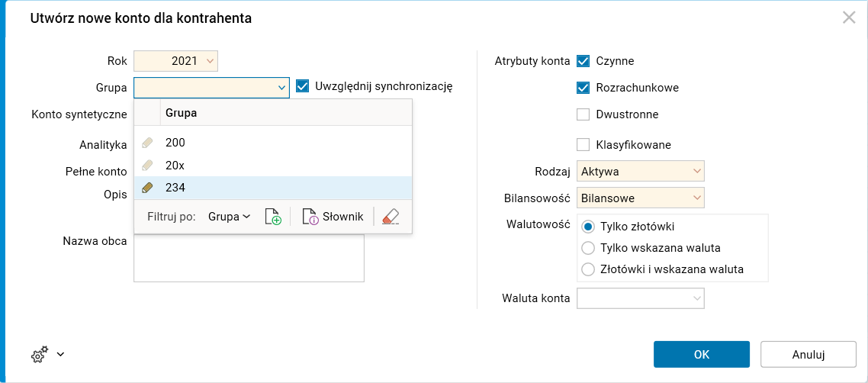Click the add new group document icon
The height and width of the screenshot is (383, 868).
click(272, 217)
